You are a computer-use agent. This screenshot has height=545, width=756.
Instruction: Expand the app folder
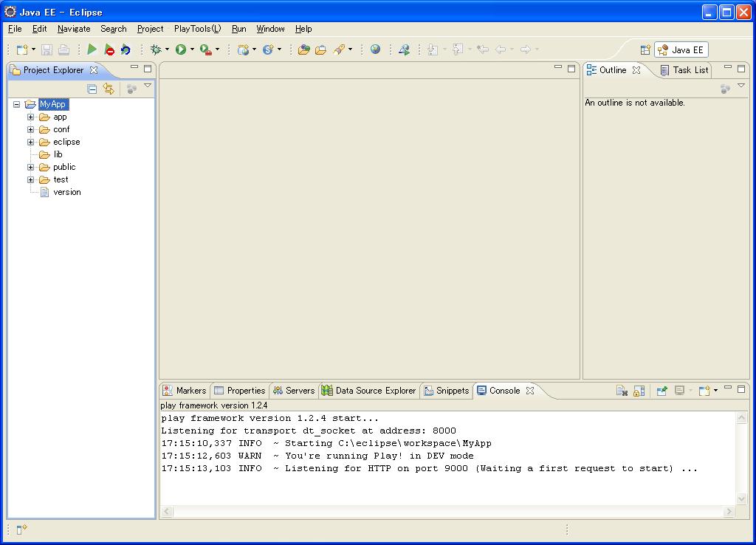[x=30, y=117]
